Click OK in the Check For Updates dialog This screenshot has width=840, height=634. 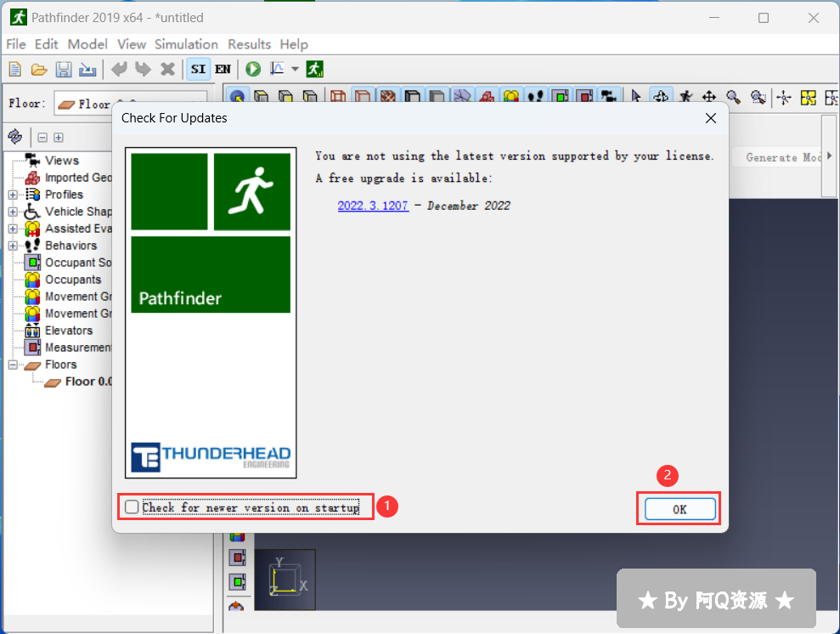(679, 509)
